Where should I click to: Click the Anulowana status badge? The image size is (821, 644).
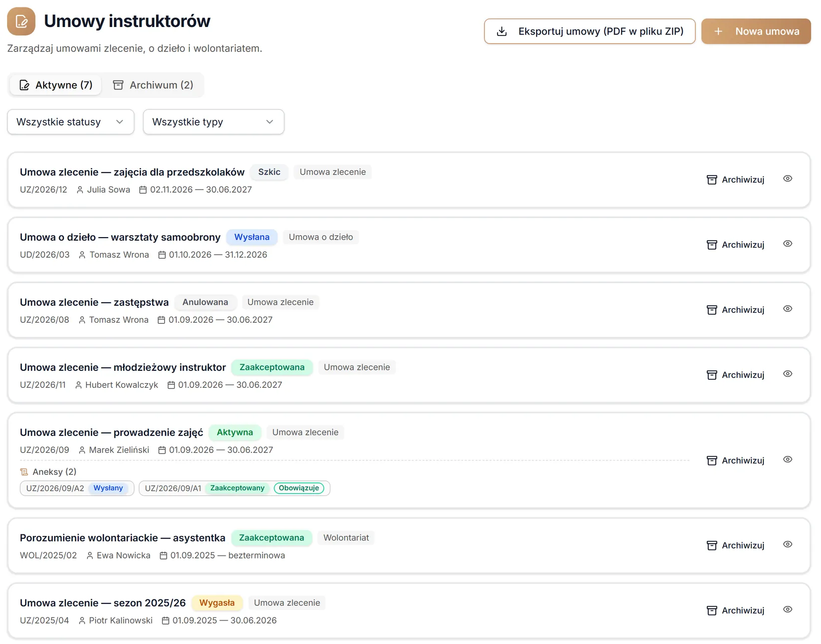(x=205, y=302)
